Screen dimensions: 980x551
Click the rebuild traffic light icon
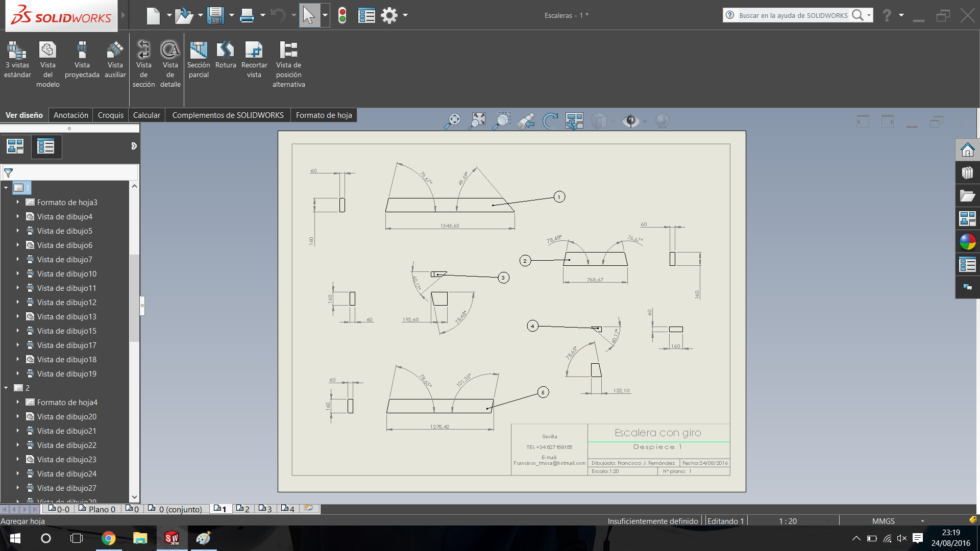point(342,15)
